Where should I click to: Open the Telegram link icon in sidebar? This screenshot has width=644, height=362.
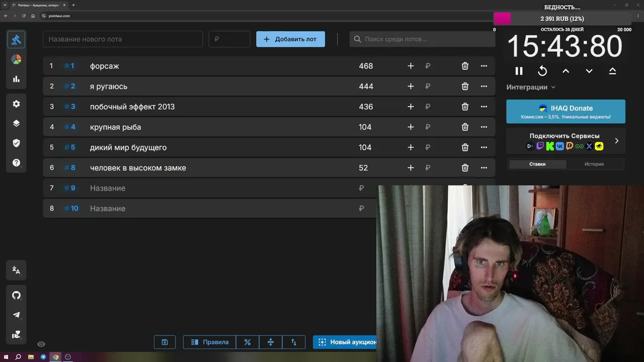point(16,315)
